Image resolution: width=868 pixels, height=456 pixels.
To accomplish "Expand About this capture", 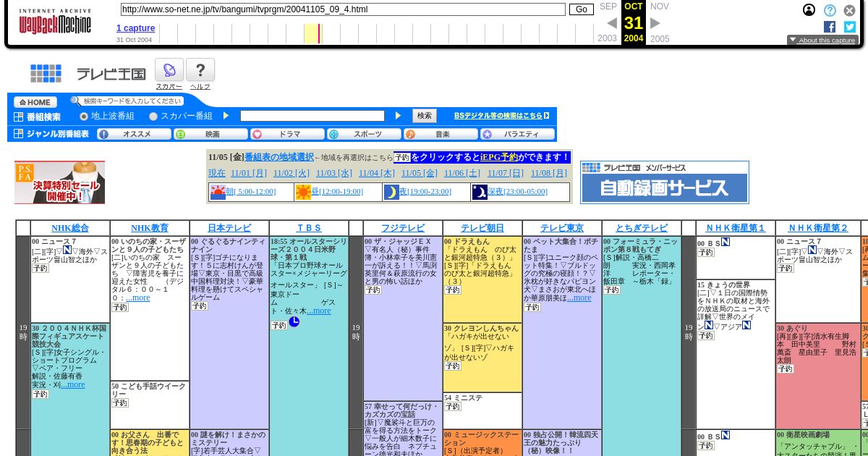I will (822, 41).
